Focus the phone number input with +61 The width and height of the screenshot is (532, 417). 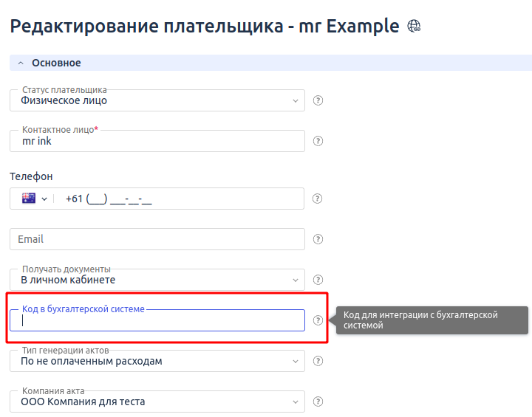tap(177, 199)
